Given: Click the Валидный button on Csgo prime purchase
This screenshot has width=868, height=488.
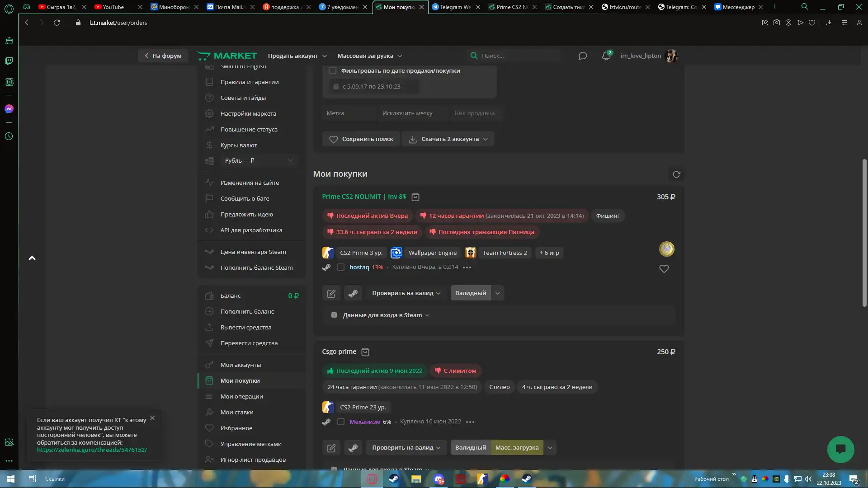Looking at the screenshot, I should point(471,448).
